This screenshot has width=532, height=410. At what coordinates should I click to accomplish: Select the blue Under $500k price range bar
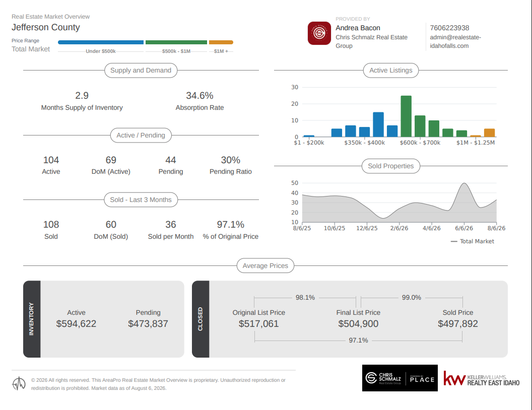coord(101,42)
